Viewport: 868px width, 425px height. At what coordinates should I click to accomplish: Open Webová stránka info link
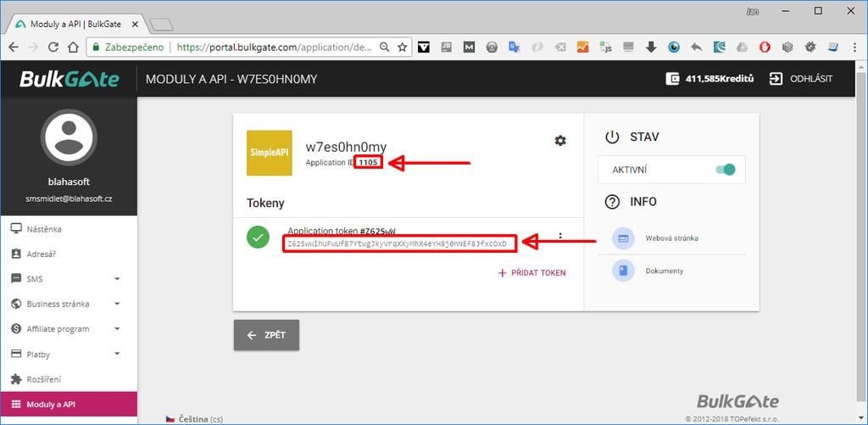(671, 238)
